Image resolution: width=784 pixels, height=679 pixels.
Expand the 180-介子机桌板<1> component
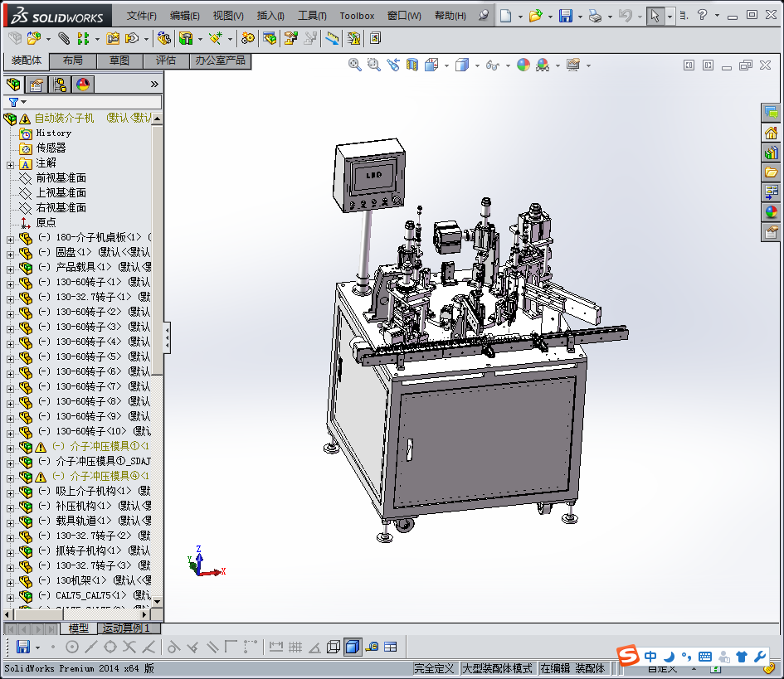coord(10,240)
